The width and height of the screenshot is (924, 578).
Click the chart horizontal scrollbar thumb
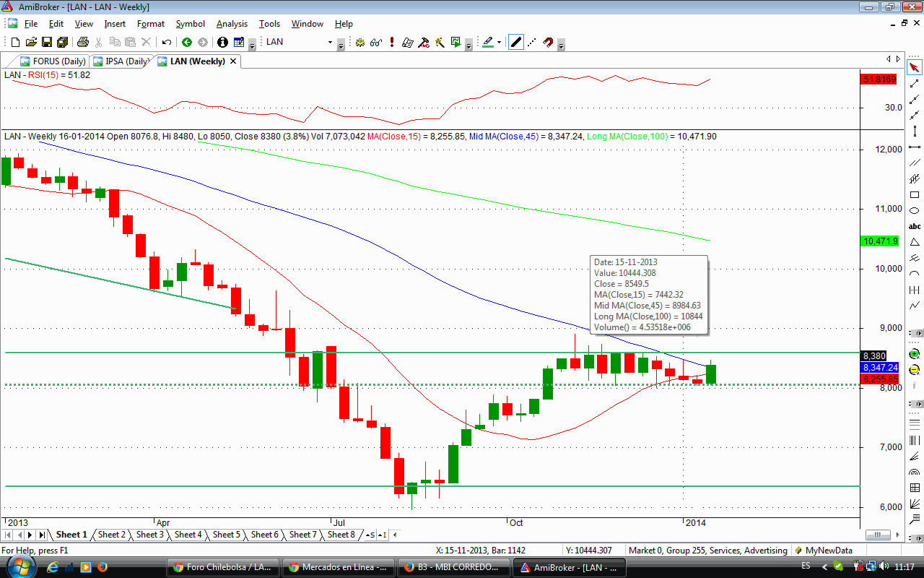[877, 535]
